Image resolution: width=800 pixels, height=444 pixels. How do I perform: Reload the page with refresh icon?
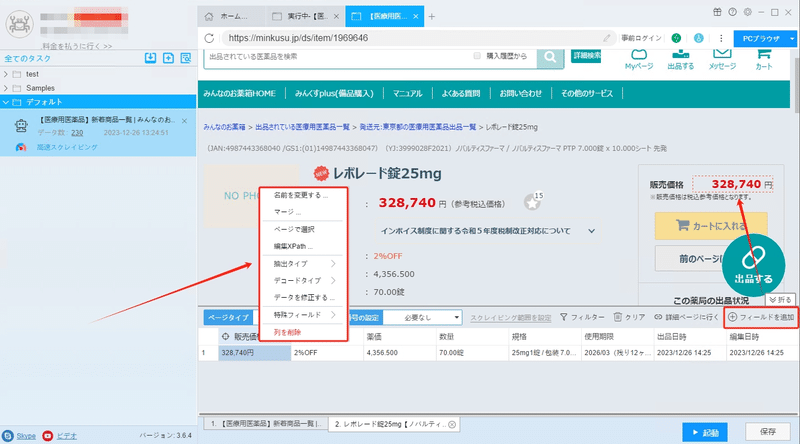(x=209, y=38)
